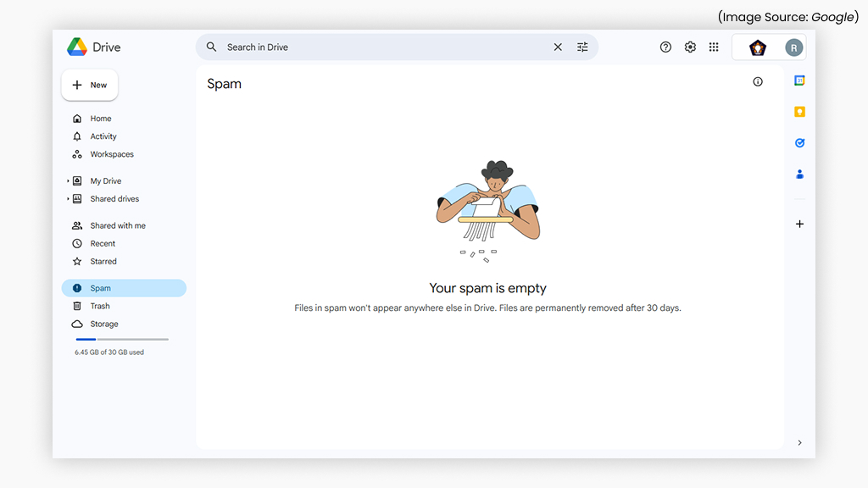Click the New button
The image size is (868, 488).
[89, 85]
